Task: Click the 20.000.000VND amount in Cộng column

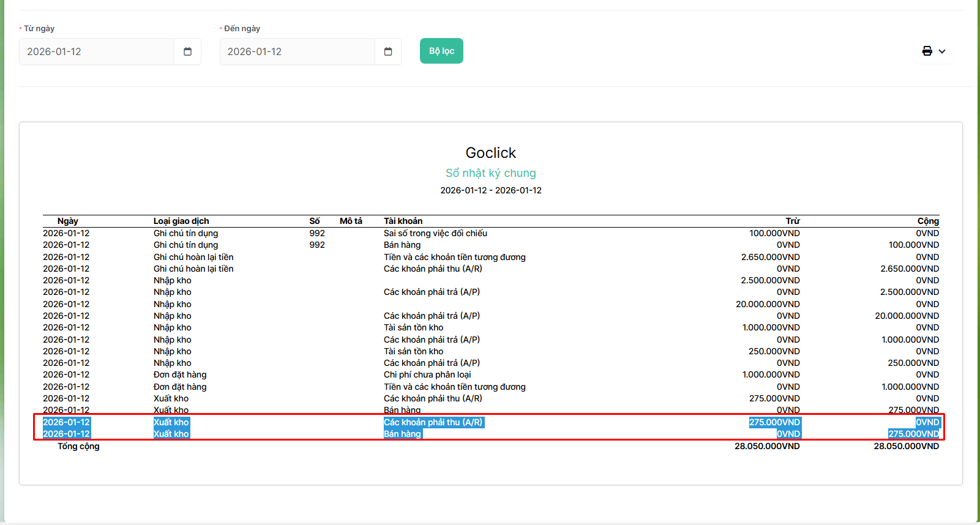Action: 907,316
